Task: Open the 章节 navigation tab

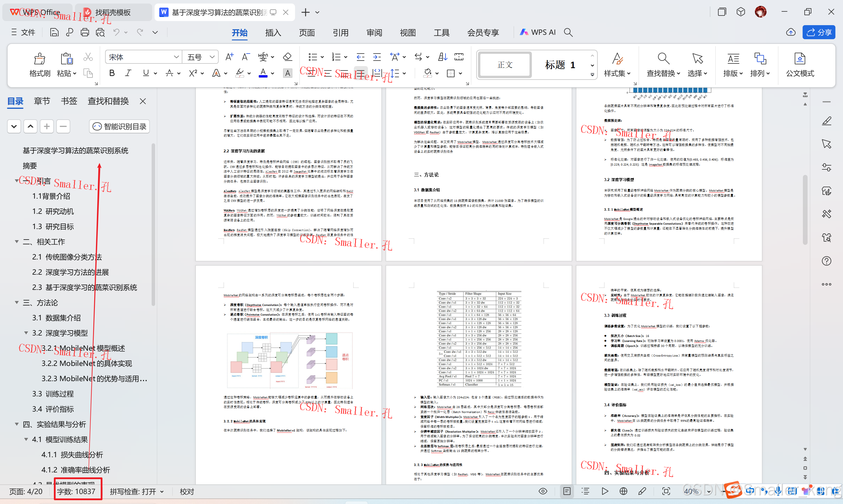Action: click(42, 101)
